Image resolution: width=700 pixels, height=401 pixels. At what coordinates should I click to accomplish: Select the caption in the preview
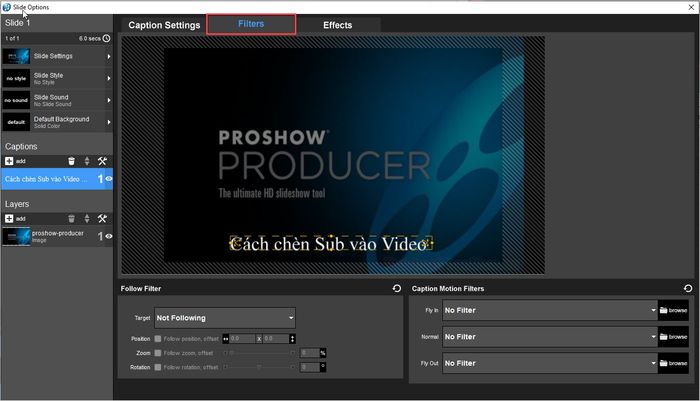click(331, 244)
